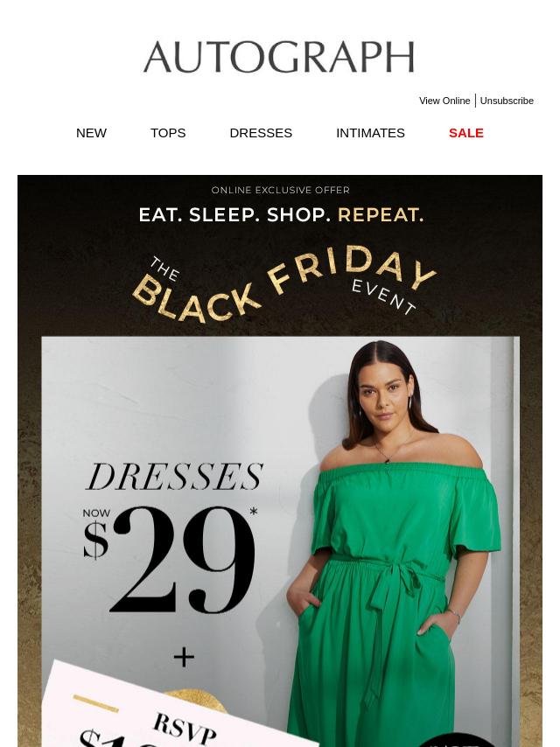Click the plus symbol below the price
Screen dimensions: 560x747
[184, 658]
